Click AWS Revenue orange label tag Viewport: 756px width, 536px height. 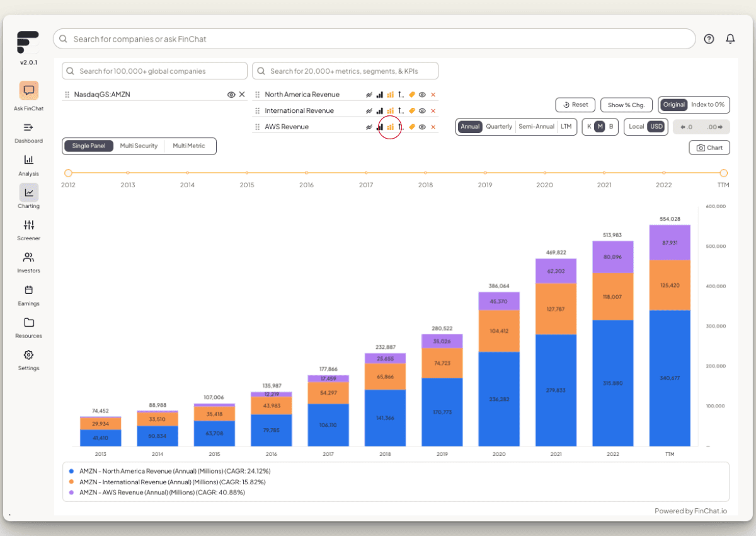coord(412,127)
